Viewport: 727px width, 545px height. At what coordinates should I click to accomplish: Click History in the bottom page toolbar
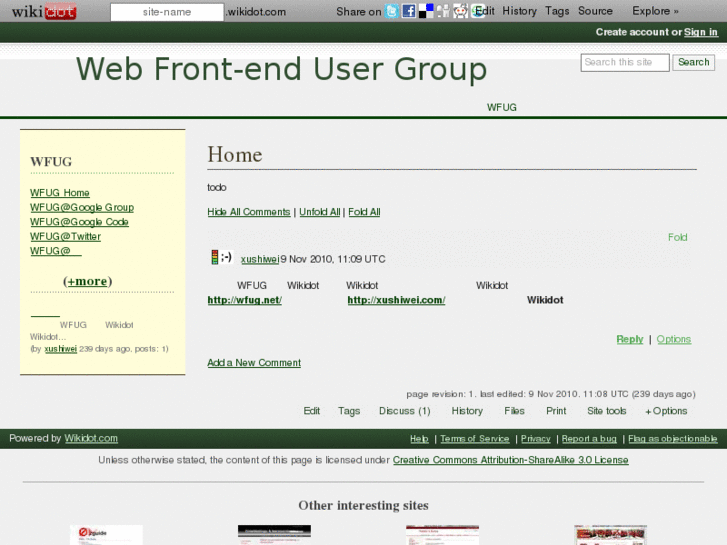click(467, 411)
